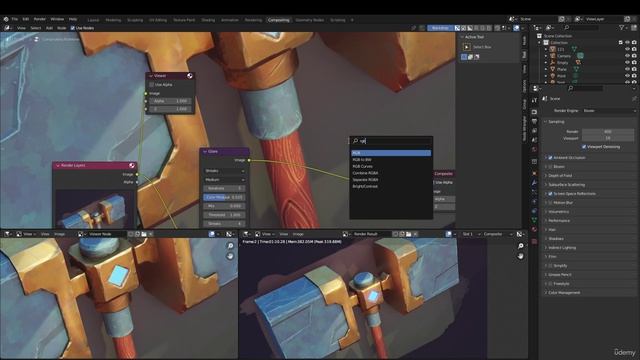Disable render for Plane in outliner
This screenshot has width=640, height=360.
click(x=634, y=69)
